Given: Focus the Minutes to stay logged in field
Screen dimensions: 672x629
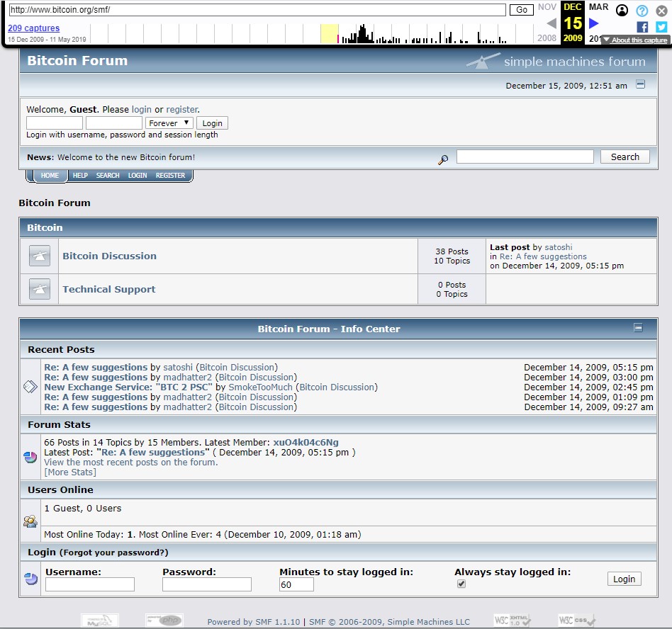Looking at the screenshot, I should (x=296, y=584).
